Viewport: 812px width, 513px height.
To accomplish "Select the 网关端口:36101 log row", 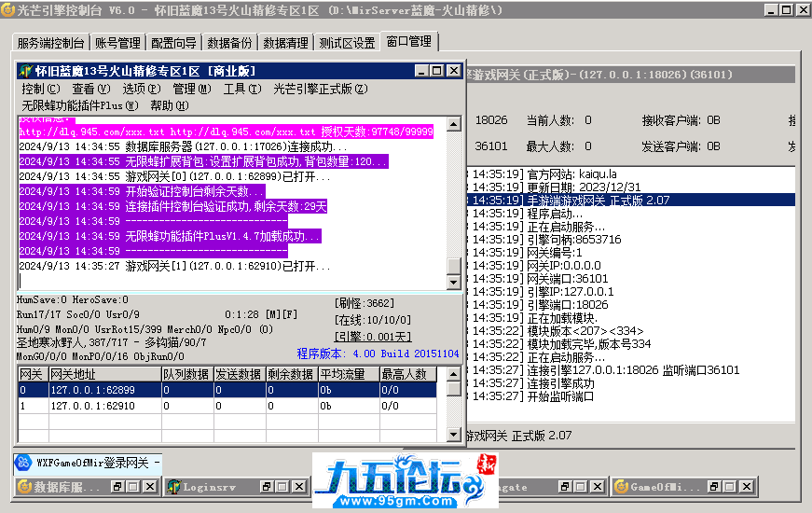I will pyautogui.click(x=631, y=279).
